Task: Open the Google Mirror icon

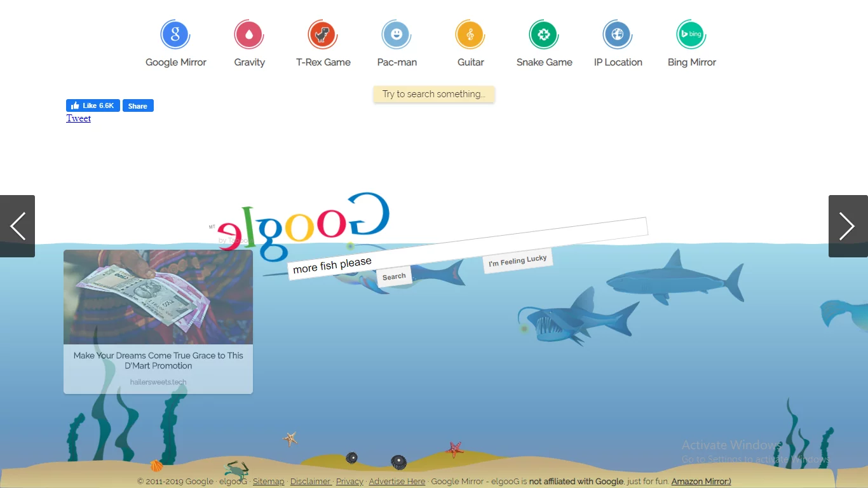Action: 175,34
